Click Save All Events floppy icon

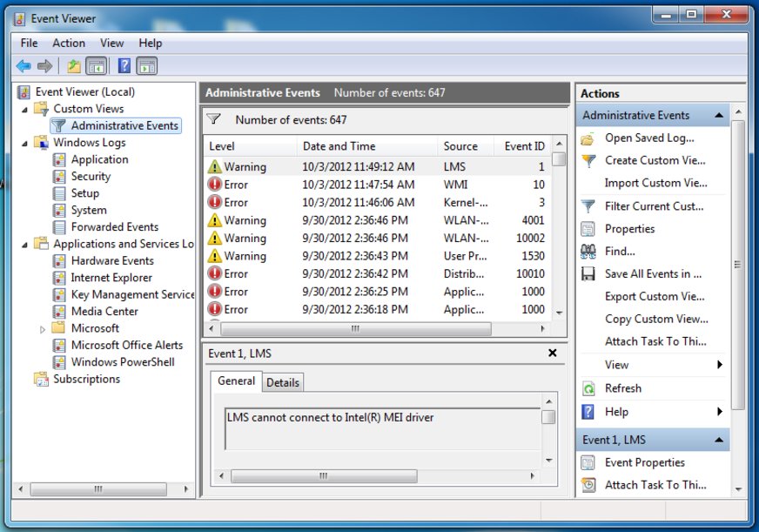coord(588,274)
